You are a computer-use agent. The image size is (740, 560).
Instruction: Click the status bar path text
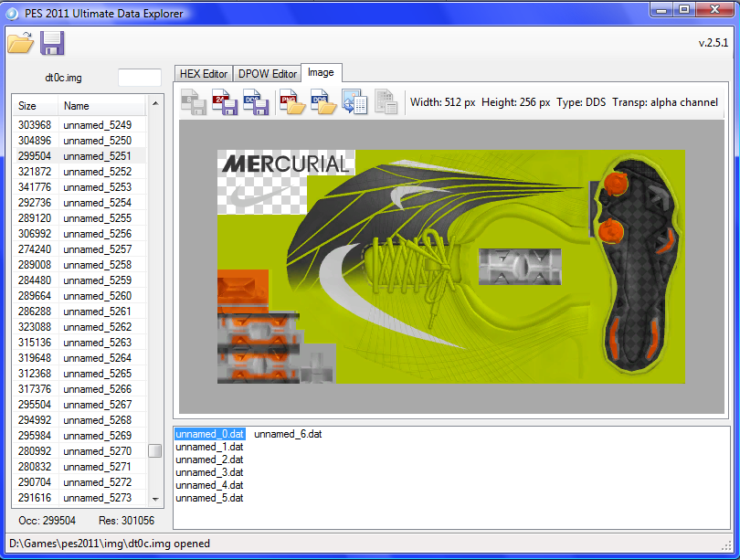click(110, 544)
